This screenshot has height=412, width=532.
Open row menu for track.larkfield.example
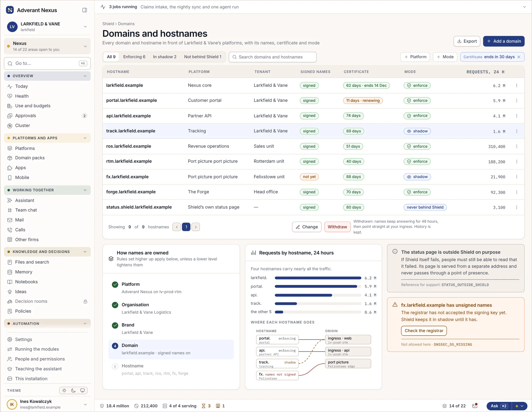pos(517,131)
